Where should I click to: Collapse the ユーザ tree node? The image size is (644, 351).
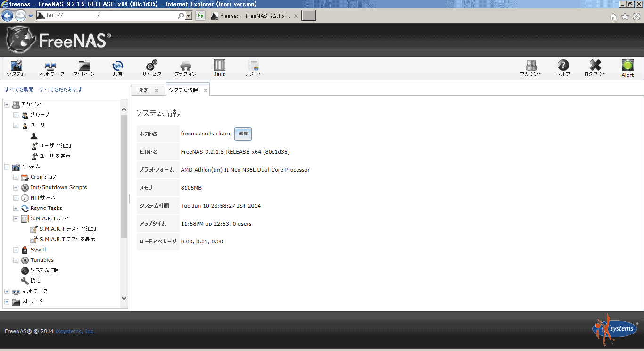coord(16,125)
